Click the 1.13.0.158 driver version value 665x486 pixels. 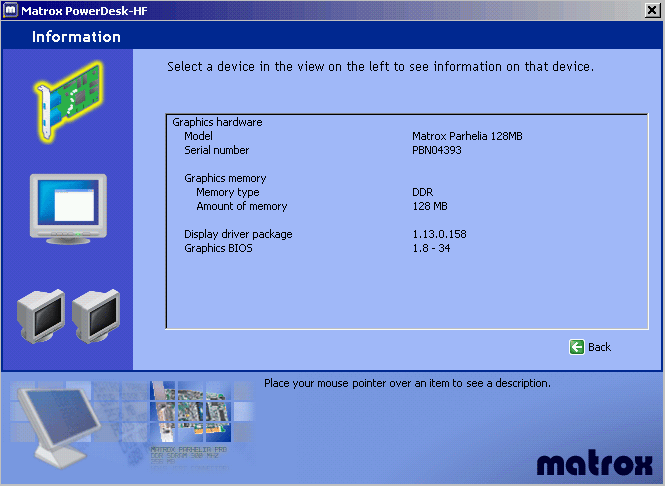[439, 234]
